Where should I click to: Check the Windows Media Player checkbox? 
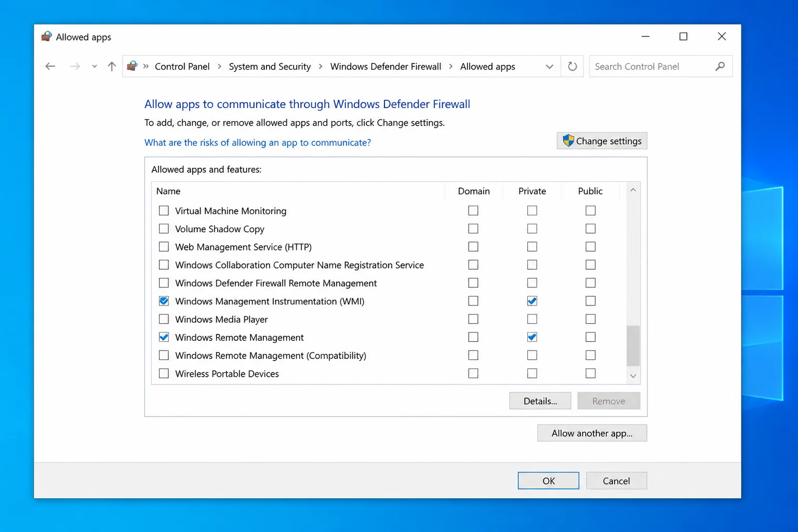[164, 319]
